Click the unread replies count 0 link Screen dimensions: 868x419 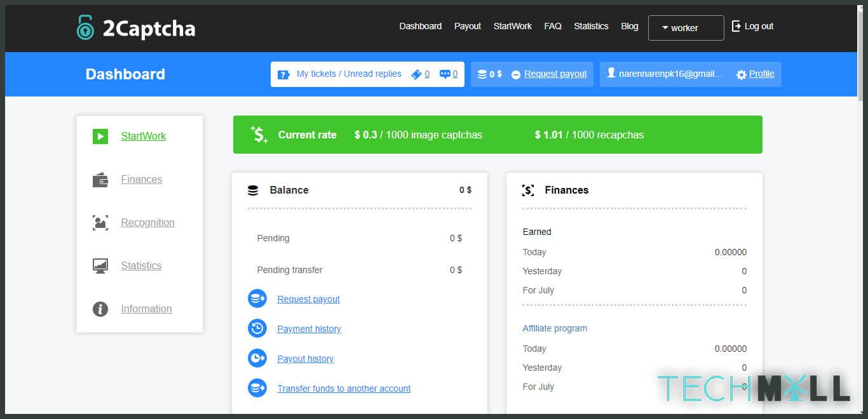pyautogui.click(x=455, y=74)
